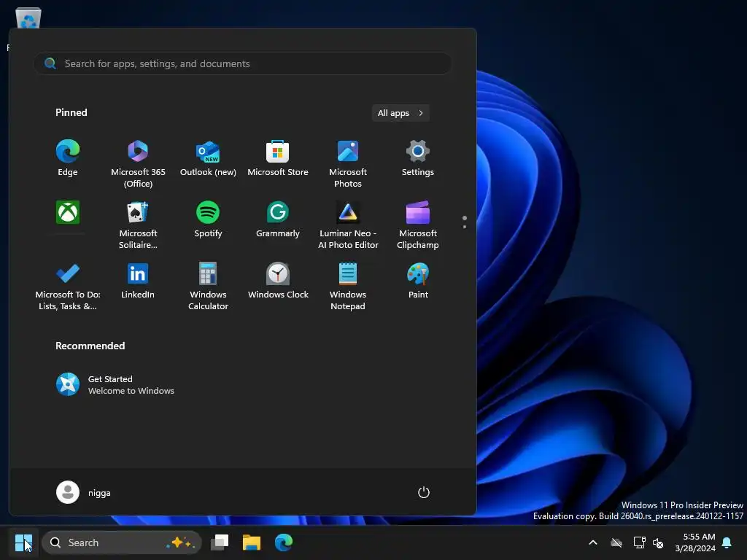Image resolution: width=747 pixels, height=560 pixels.
Task: Open Microsoft Edge from the taskbar
Action: 284,542
